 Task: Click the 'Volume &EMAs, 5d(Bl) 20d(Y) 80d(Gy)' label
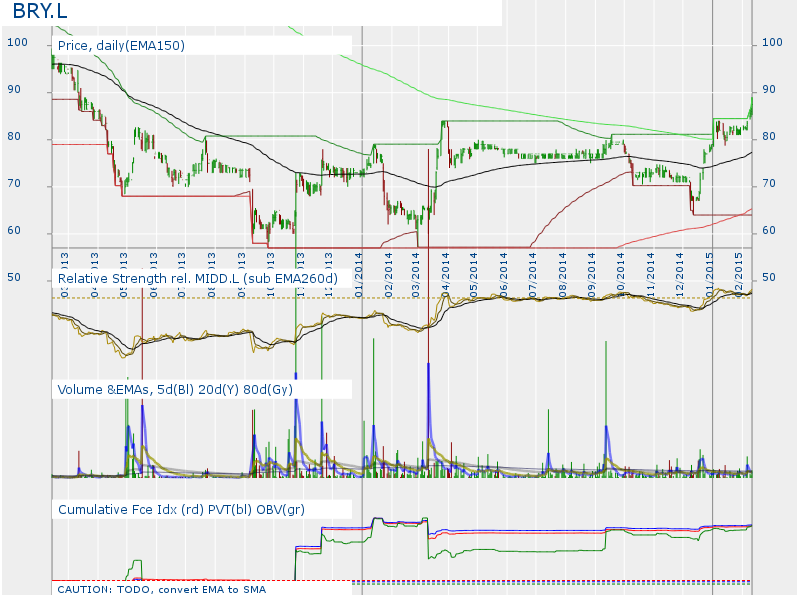click(x=175, y=390)
